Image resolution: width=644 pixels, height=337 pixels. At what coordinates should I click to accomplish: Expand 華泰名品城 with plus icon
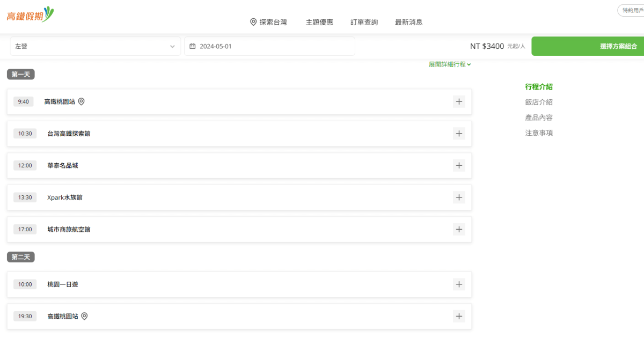click(459, 165)
